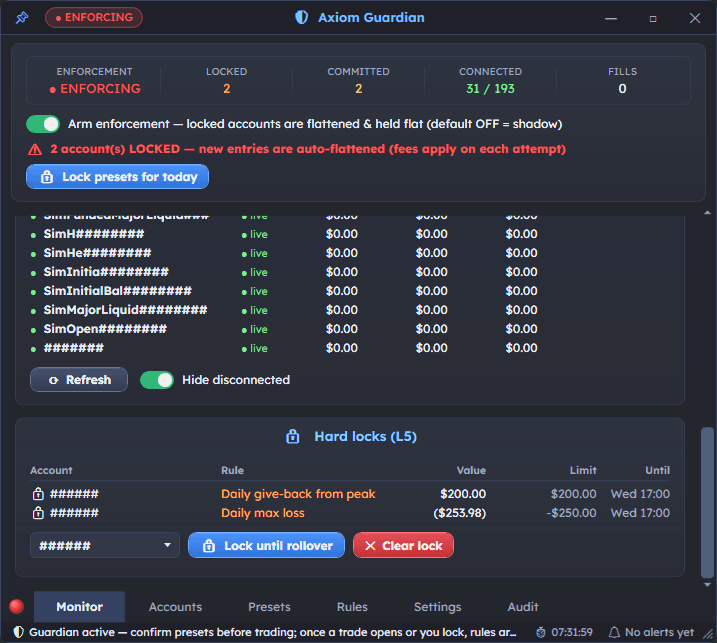Image resolution: width=717 pixels, height=643 pixels.
Task: Toggle the Arm enforcement switch
Action: click(43, 124)
